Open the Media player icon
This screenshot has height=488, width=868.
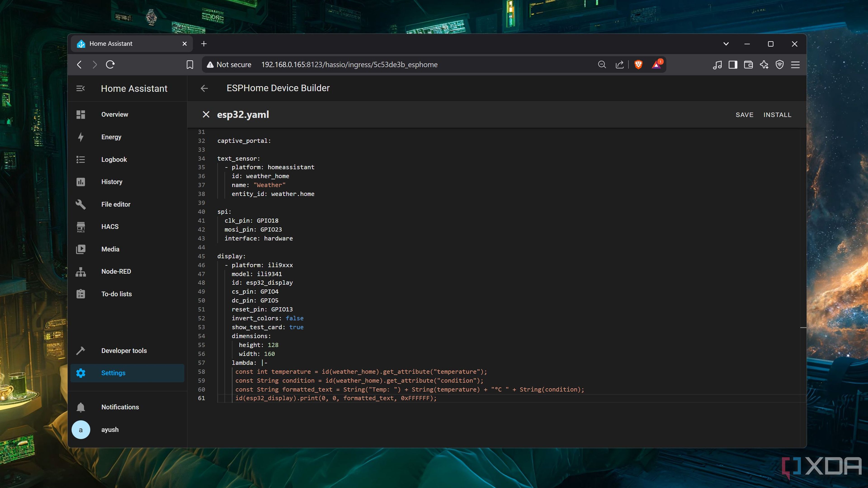click(x=80, y=249)
